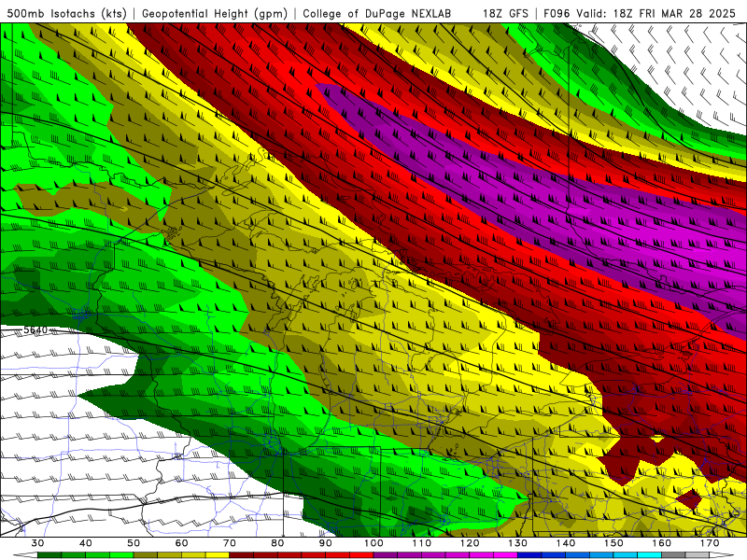
Task: Click the 60 value on the legend
Action: point(181,543)
